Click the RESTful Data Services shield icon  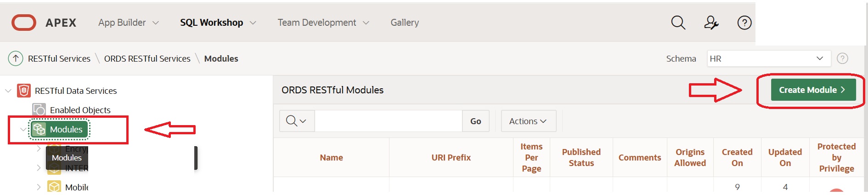click(24, 91)
